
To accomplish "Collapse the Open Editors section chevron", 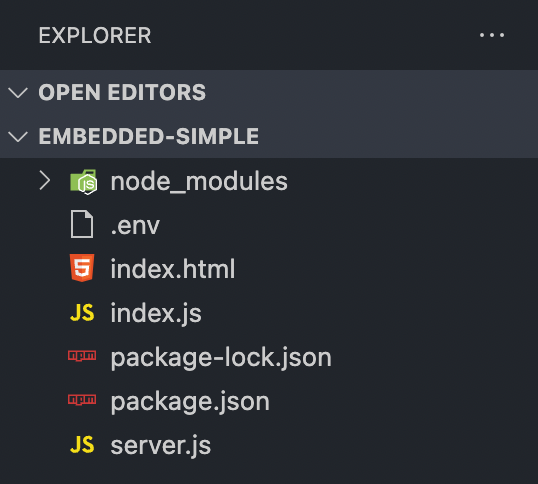I will pyautogui.click(x=18, y=93).
